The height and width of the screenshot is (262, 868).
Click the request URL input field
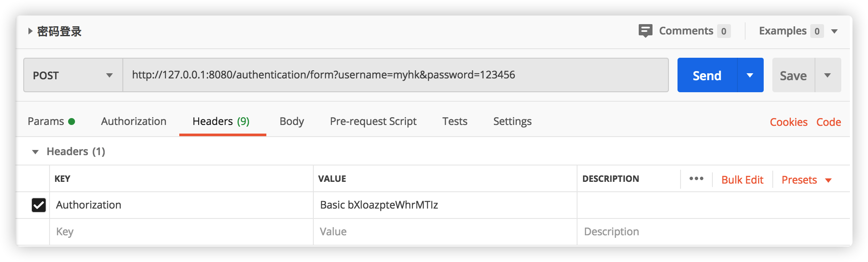pyautogui.click(x=395, y=75)
